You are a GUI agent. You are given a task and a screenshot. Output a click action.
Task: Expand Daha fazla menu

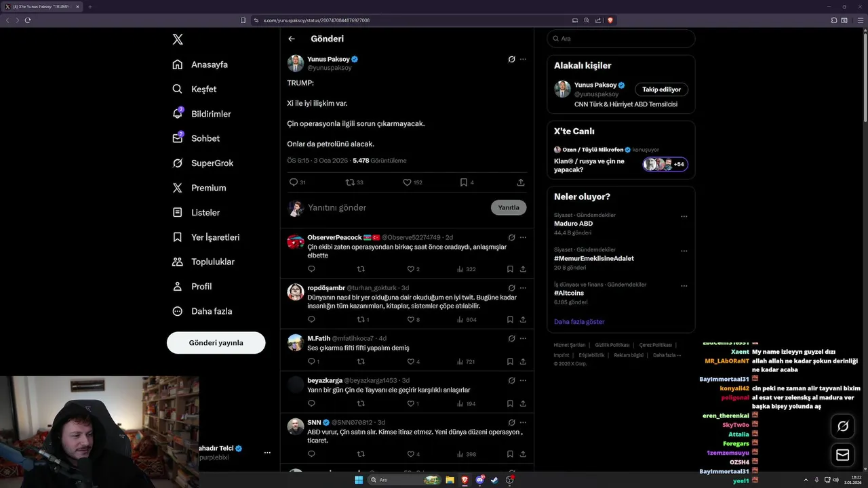tap(202, 311)
